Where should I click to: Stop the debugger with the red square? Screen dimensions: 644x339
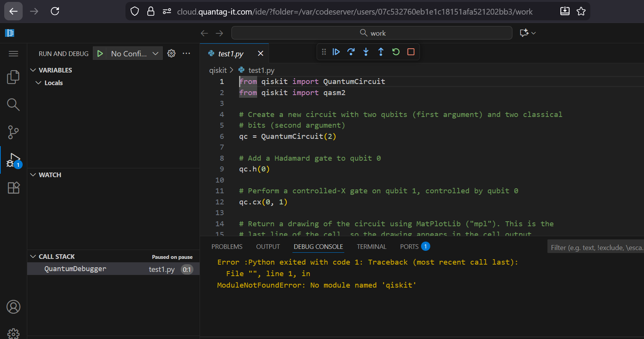pyautogui.click(x=411, y=52)
